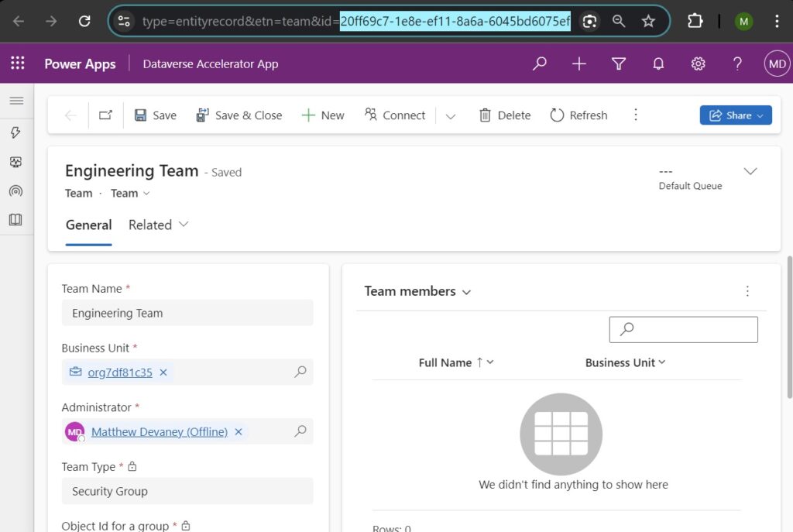Open the Team members view selector

pyautogui.click(x=417, y=291)
